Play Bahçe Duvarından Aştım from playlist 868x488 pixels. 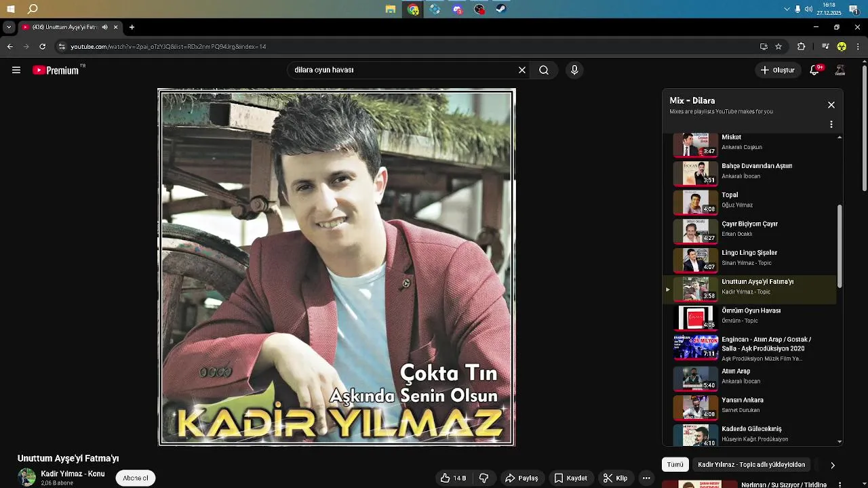click(749, 173)
